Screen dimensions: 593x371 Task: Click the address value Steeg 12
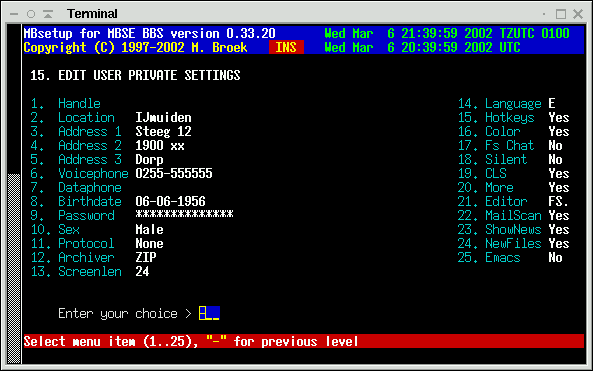(163, 131)
